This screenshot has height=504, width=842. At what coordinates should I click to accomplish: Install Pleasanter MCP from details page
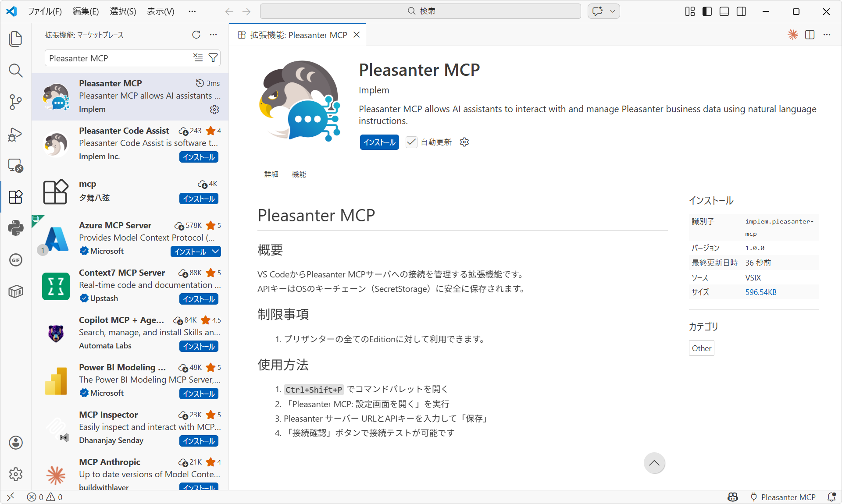click(379, 142)
